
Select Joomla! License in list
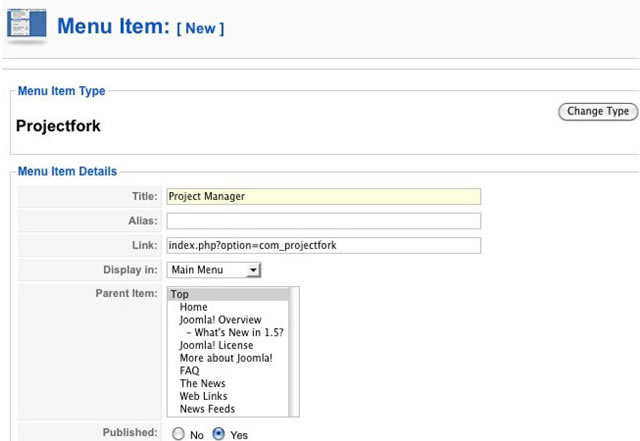(217, 346)
